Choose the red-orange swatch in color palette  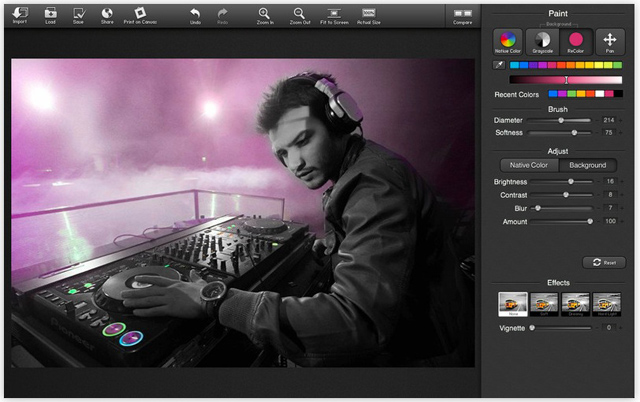coord(561,65)
